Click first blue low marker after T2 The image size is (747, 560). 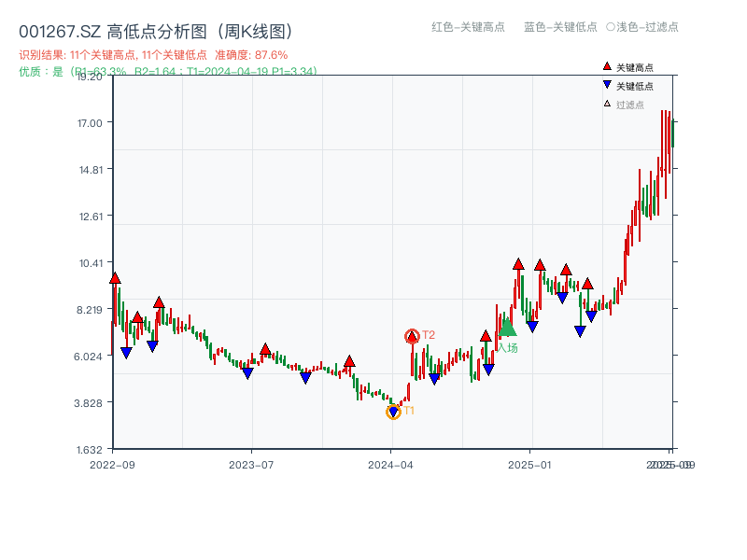[x=434, y=379]
